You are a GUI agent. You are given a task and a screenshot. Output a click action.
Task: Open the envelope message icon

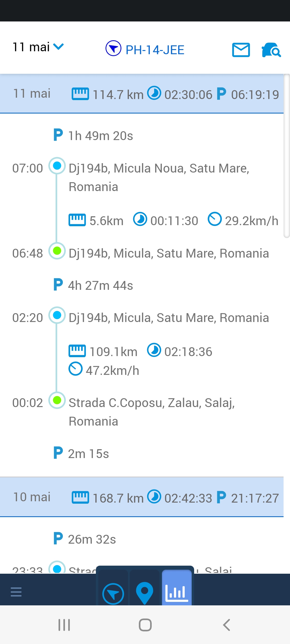(241, 50)
